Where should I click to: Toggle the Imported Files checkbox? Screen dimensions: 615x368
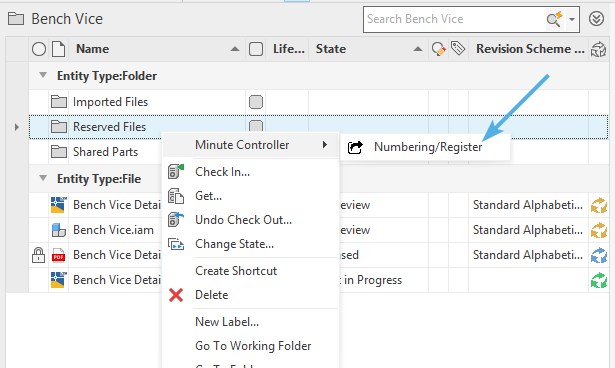256,102
